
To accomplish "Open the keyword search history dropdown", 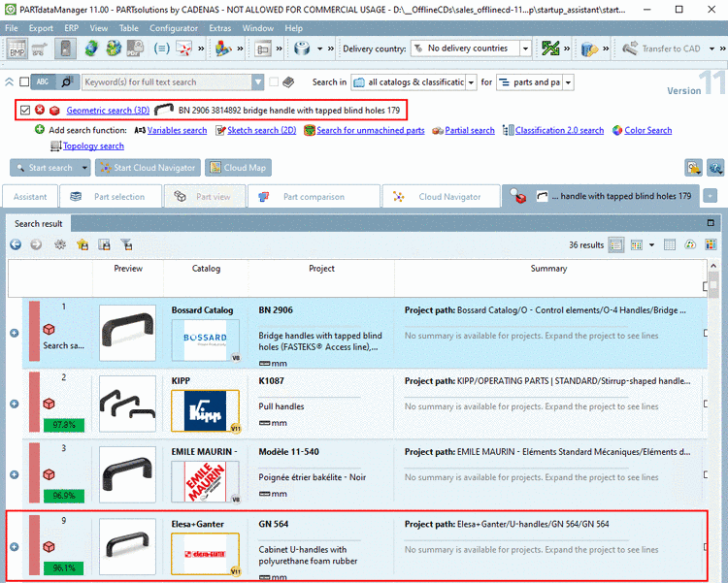I will coord(258,82).
